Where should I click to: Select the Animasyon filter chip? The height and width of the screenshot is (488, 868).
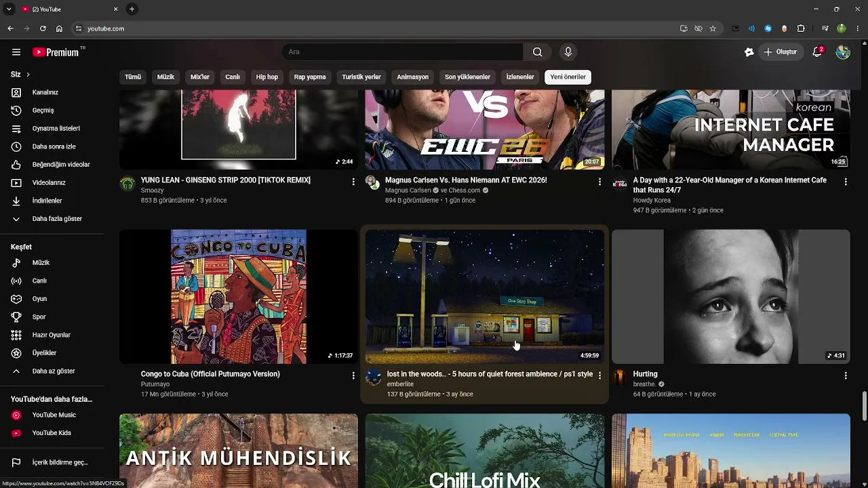tap(413, 77)
